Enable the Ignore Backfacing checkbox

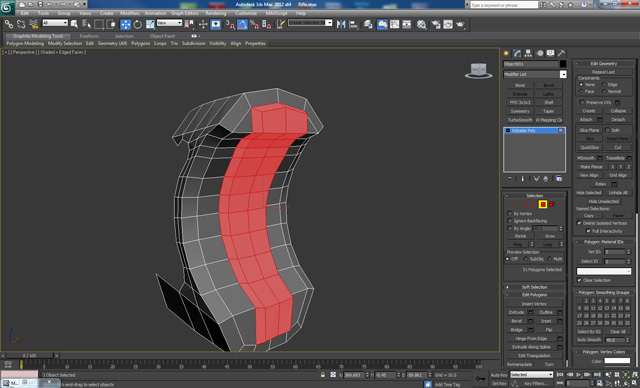pyautogui.click(x=510, y=221)
